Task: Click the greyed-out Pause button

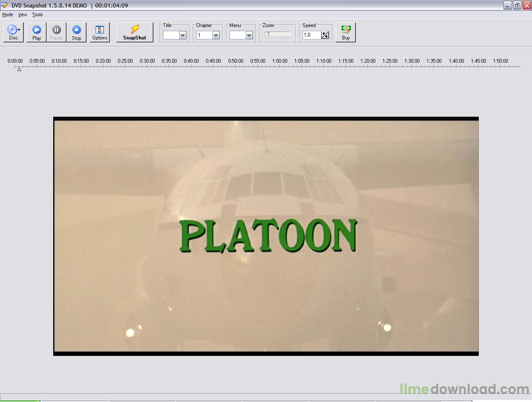Action: tap(57, 32)
